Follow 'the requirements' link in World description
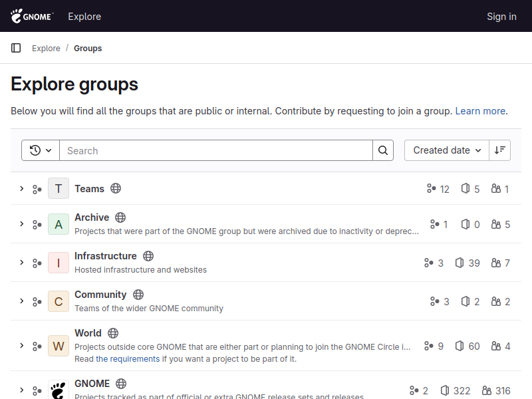The width and height of the screenshot is (532, 399). coord(128,359)
